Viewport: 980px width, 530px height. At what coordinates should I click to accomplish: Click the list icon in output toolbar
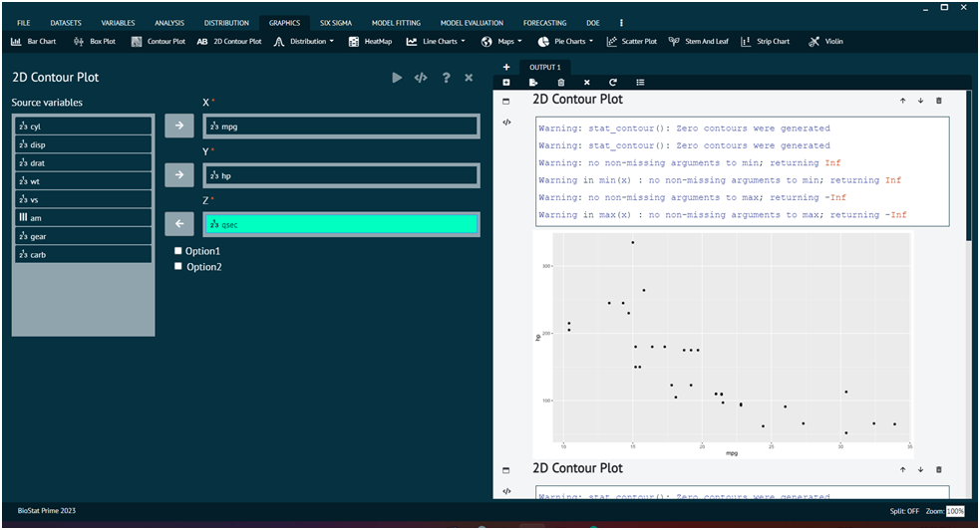pyautogui.click(x=640, y=83)
